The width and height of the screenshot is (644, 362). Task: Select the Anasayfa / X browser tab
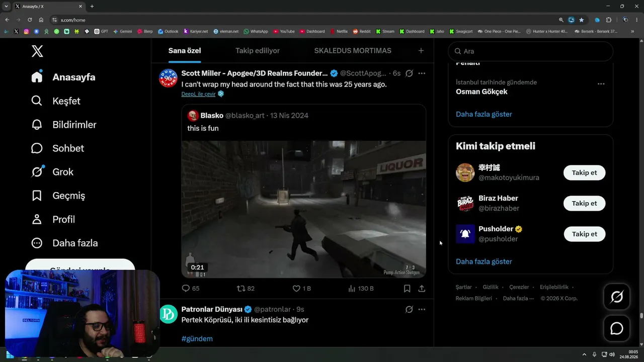[x=48, y=7]
